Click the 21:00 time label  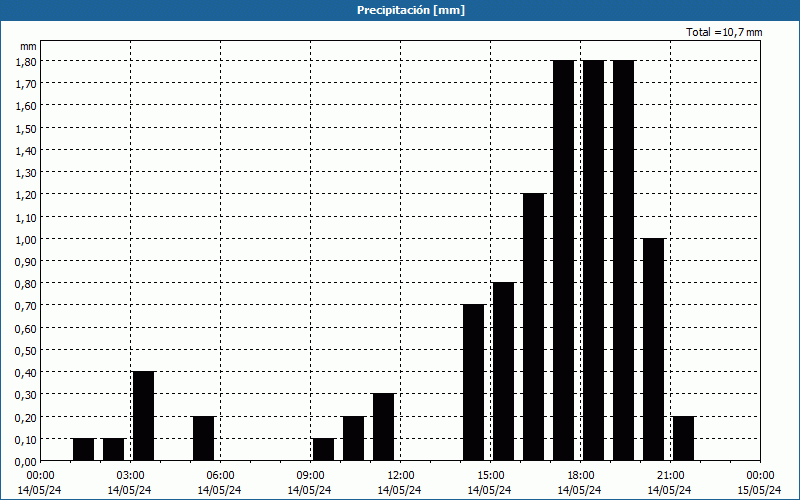(x=670, y=476)
